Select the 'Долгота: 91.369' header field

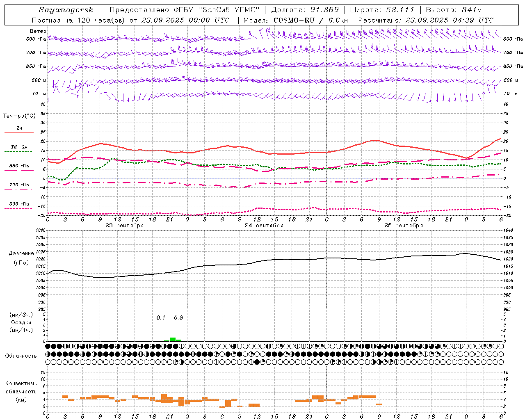point(305,10)
